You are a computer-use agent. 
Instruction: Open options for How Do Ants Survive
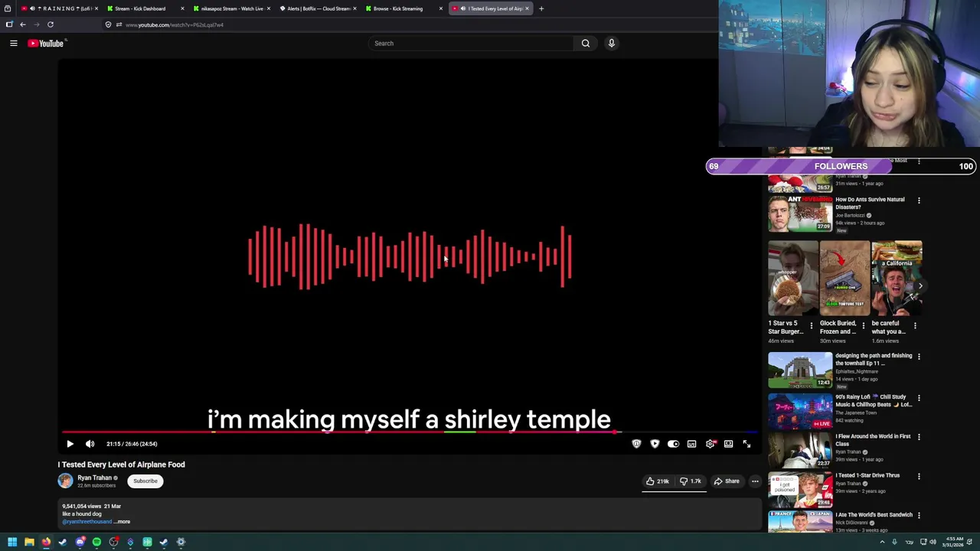click(919, 201)
